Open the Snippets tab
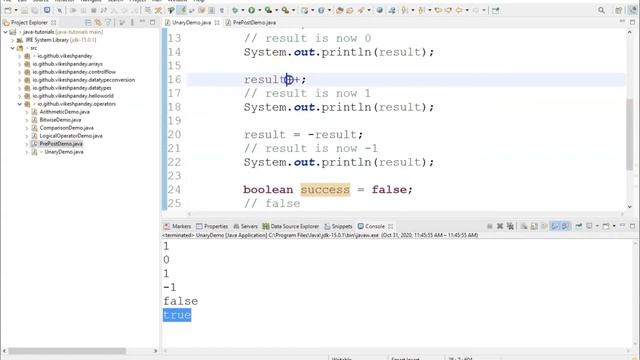 pos(338,226)
